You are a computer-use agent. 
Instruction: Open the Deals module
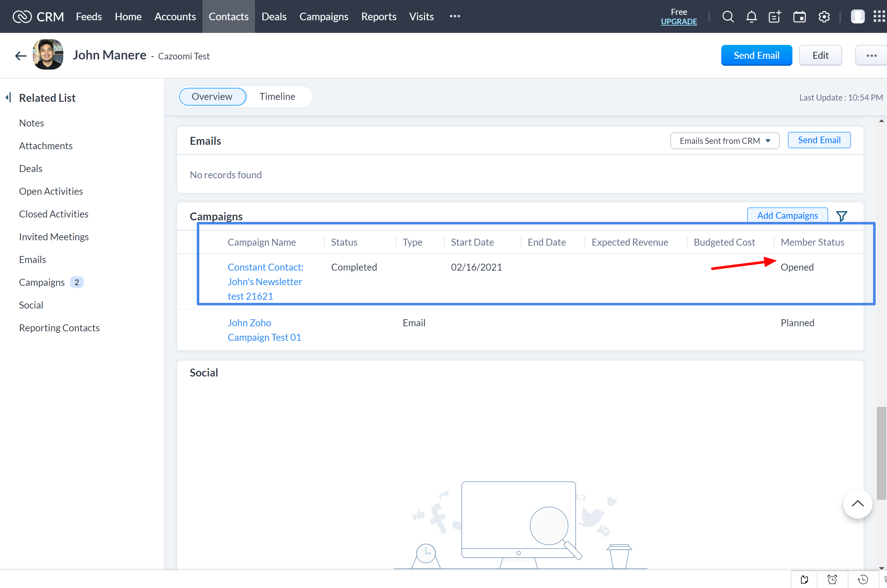[274, 16]
